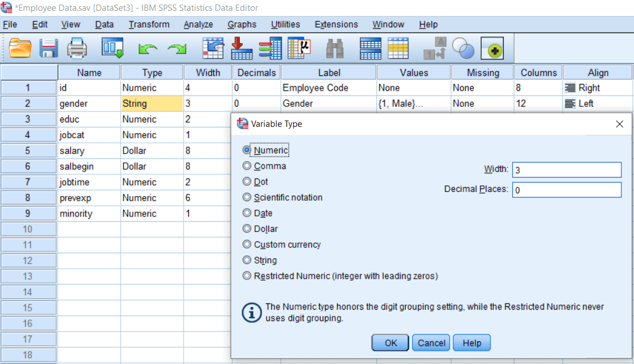This screenshot has width=634, height=364.
Task: Click the Insert Cases icon
Action: (x=370, y=48)
